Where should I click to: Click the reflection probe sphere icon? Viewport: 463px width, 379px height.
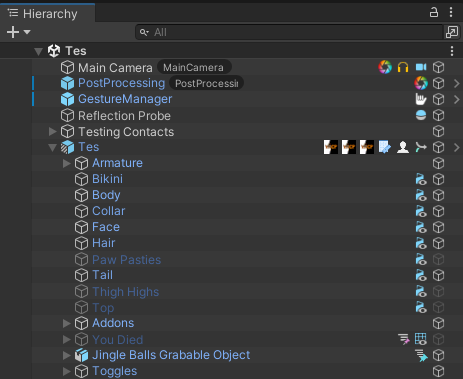click(x=421, y=115)
